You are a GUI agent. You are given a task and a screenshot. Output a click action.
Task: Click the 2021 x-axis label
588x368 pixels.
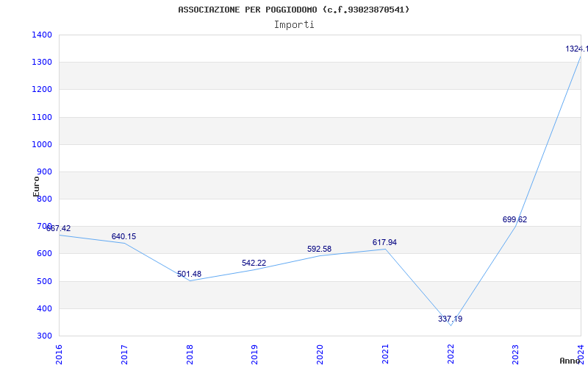click(x=385, y=355)
